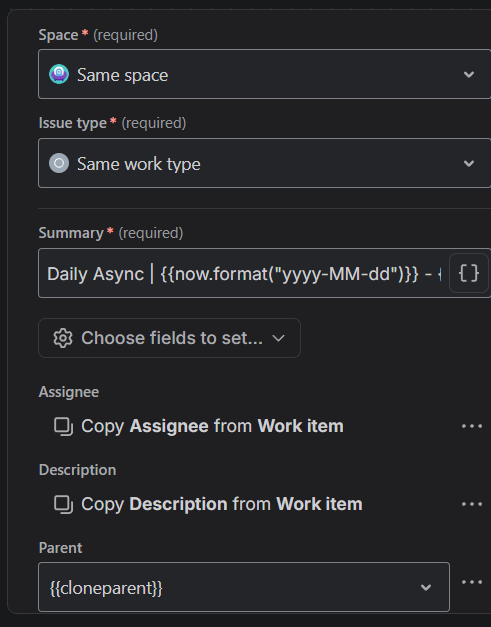
Task: Click the copy icon beside Copy Assignee
Action: pos(64,426)
